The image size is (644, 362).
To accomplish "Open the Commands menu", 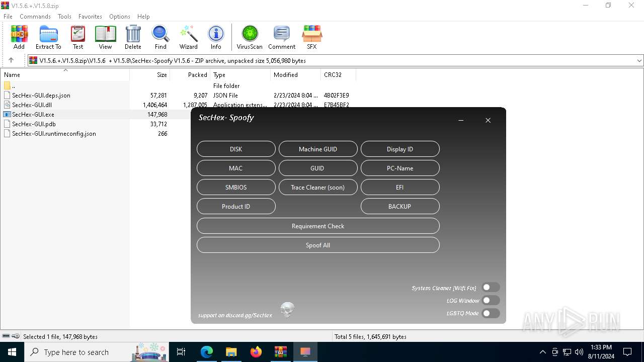I will (x=35, y=16).
